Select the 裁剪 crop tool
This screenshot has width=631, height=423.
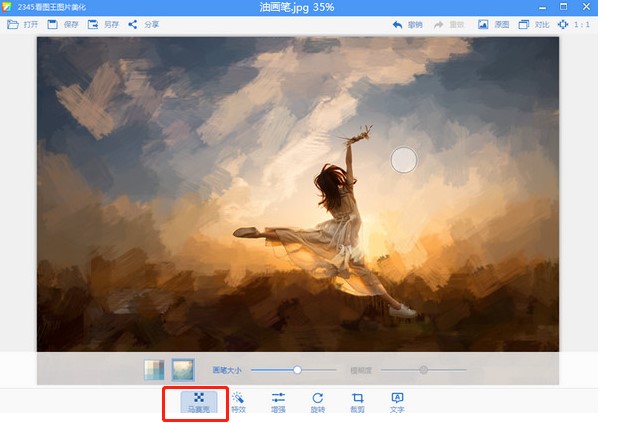[357, 402]
